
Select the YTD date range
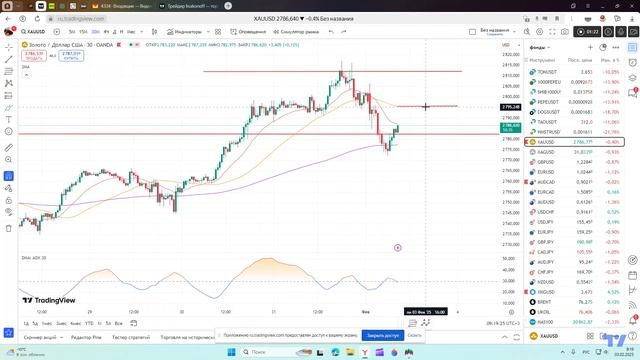[x=89, y=323]
